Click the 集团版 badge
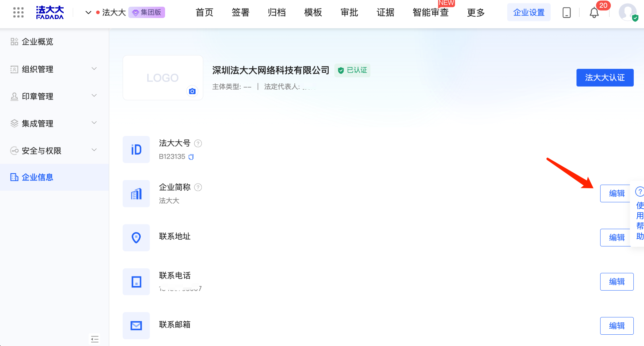 tap(147, 12)
